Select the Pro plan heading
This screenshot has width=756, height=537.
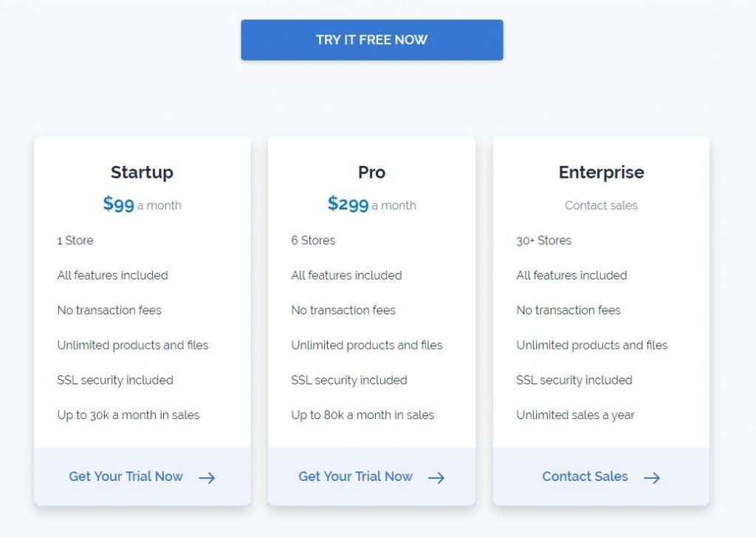371,173
